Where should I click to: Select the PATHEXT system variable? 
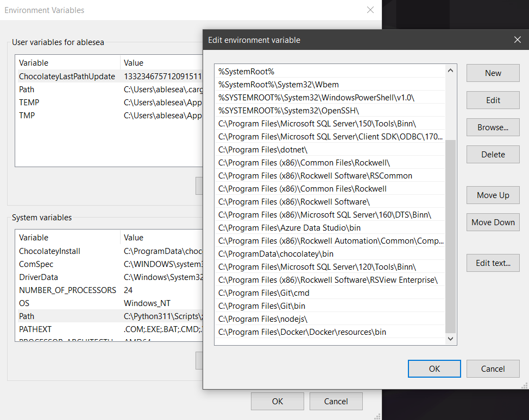click(x=109, y=329)
